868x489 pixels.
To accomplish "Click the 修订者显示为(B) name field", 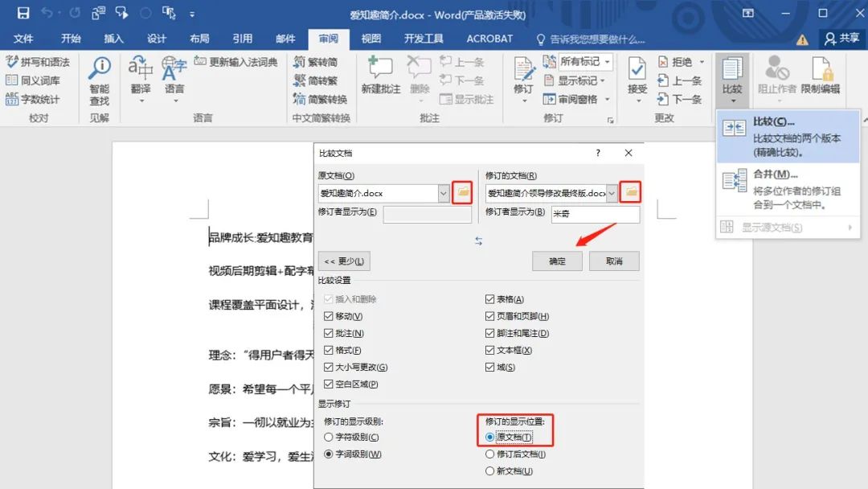I will click(x=595, y=214).
